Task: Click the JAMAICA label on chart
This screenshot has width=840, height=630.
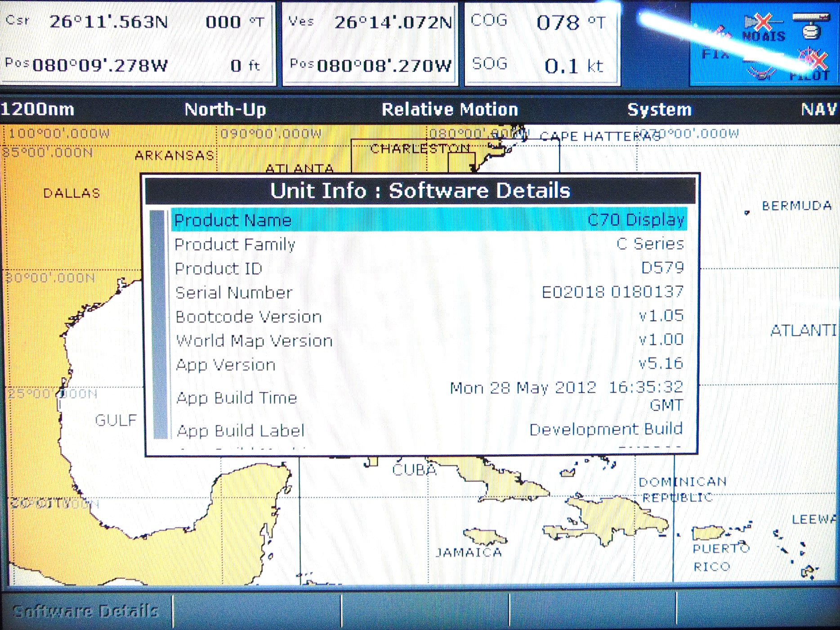Action: [469, 552]
